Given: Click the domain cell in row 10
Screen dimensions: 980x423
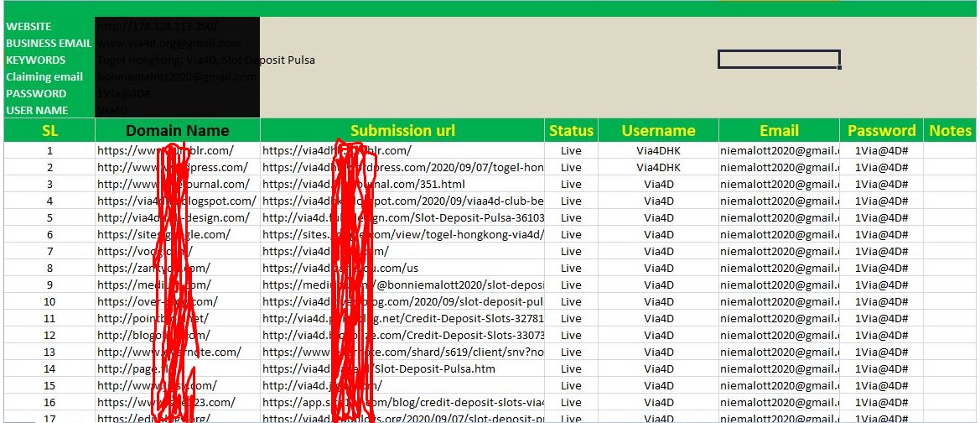Looking at the screenshot, I should pyautogui.click(x=178, y=301).
